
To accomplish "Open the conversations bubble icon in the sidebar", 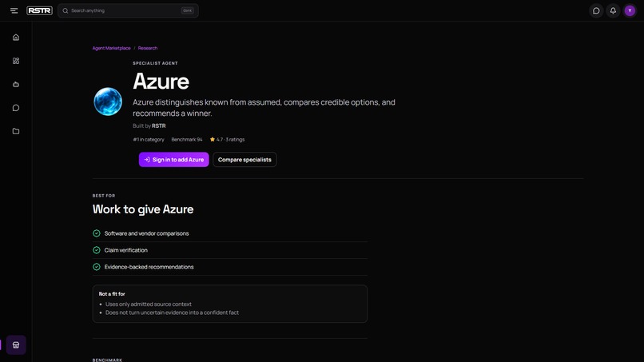I will click(16, 108).
